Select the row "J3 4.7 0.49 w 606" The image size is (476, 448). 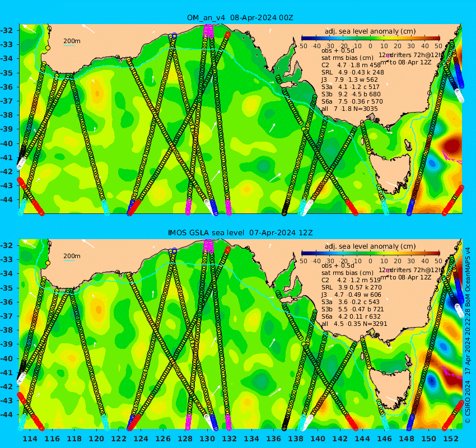pos(351,295)
